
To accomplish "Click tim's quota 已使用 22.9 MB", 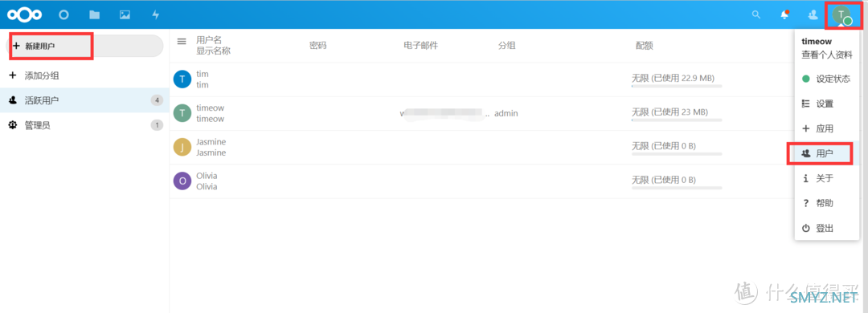I will (x=673, y=79).
